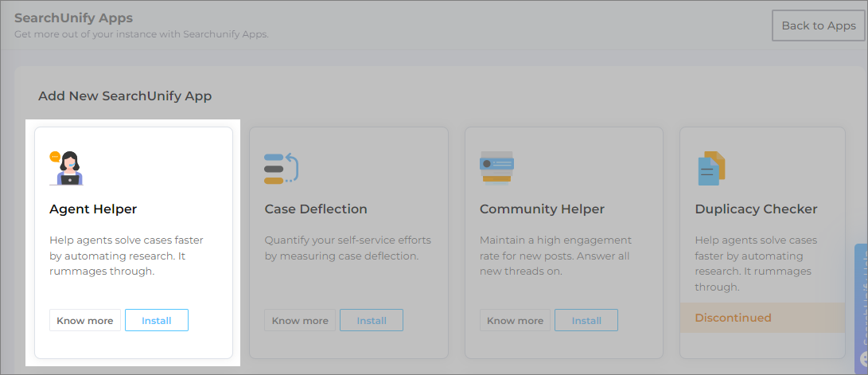The width and height of the screenshot is (868, 375).
Task: Select the Agent Helper title
Action: pyautogui.click(x=93, y=209)
